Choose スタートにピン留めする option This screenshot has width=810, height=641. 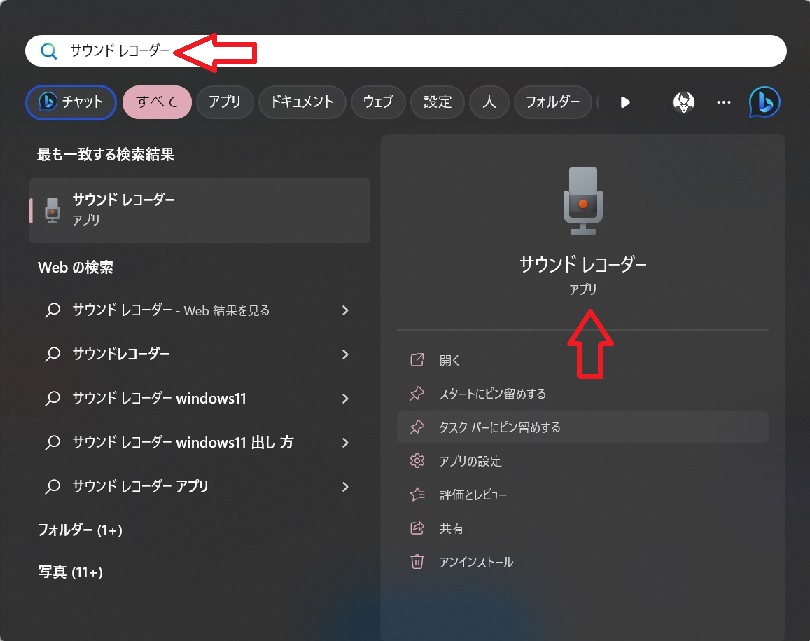[583, 394]
